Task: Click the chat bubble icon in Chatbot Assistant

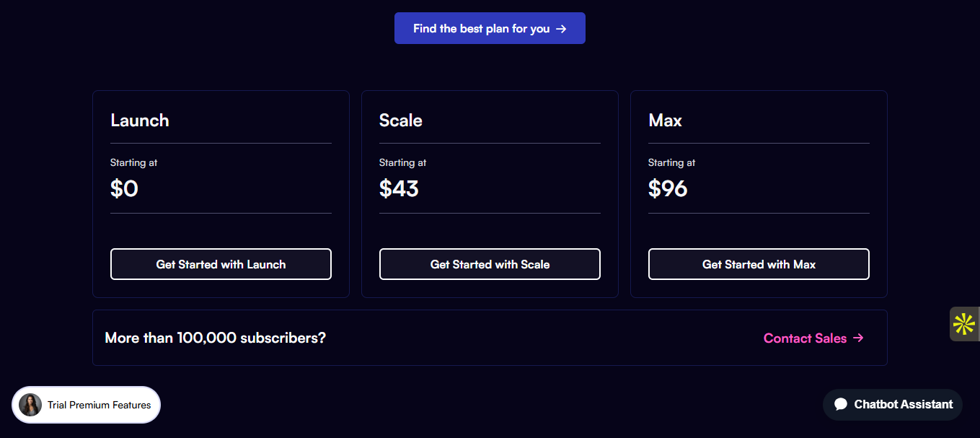Action: (x=841, y=405)
